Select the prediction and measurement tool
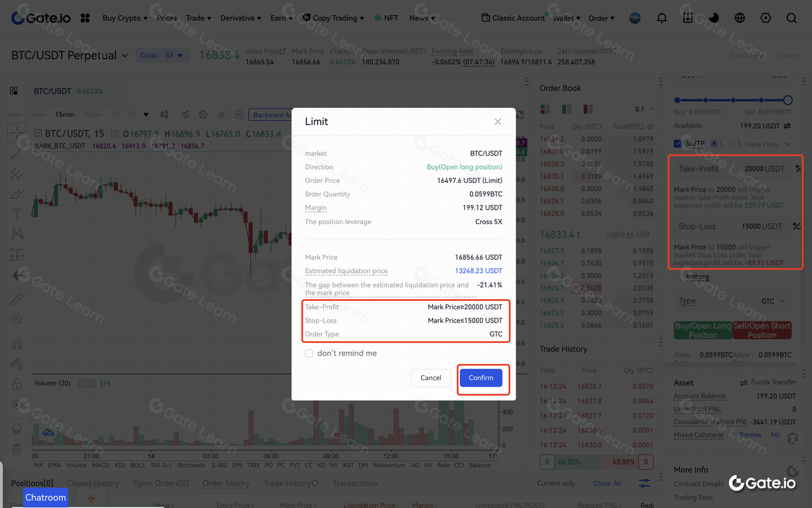Screen dimensions: 812x508 [x=17, y=255]
